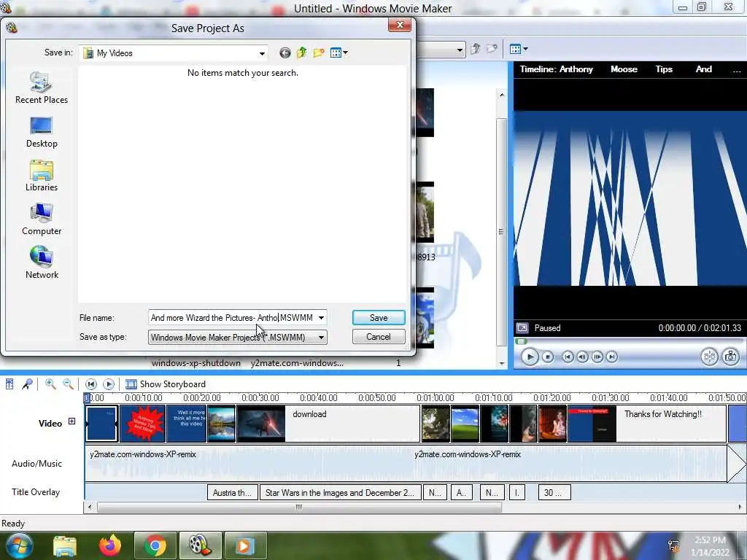Select the '30 ...' title overlay

(554, 493)
